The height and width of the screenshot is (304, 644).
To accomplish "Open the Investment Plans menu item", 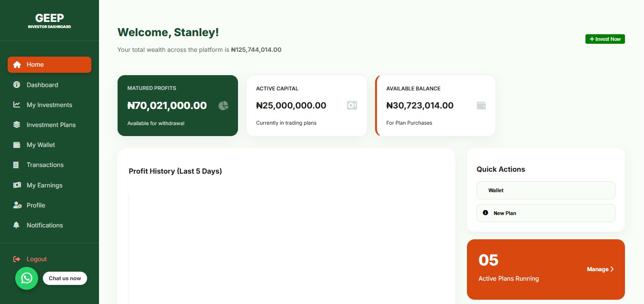I will 51,125.
